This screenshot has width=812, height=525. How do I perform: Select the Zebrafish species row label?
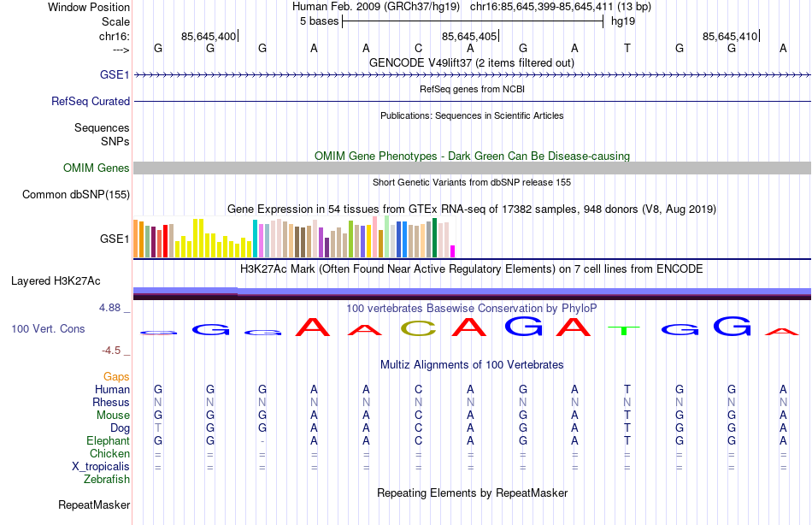[107, 480]
